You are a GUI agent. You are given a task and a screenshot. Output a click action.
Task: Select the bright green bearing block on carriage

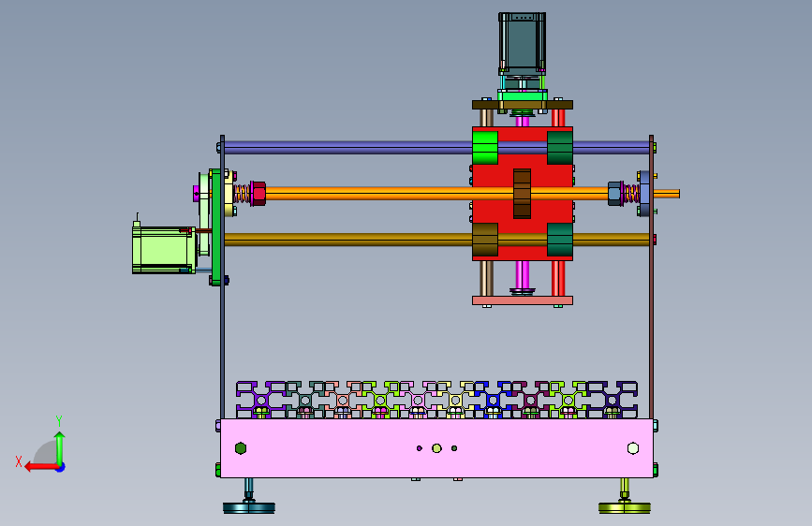coord(485,148)
